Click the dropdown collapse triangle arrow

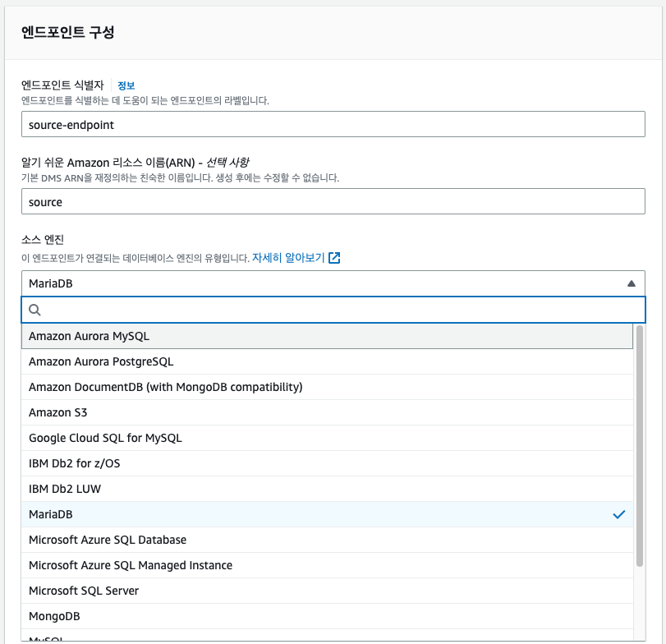coord(632,283)
